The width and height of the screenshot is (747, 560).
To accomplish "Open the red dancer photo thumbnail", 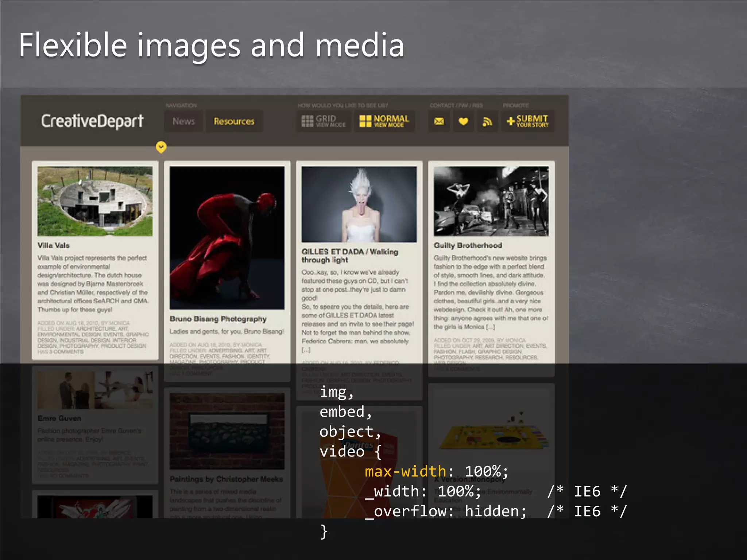I will click(x=227, y=238).
